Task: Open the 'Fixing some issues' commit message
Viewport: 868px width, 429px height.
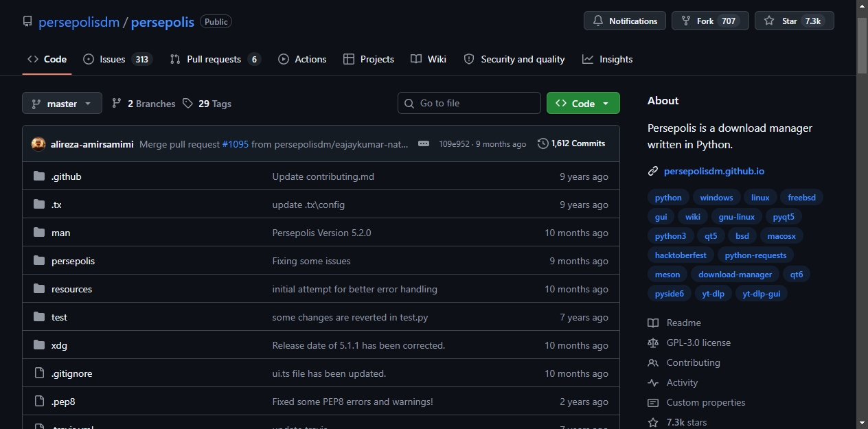Action: pos(311,261)
